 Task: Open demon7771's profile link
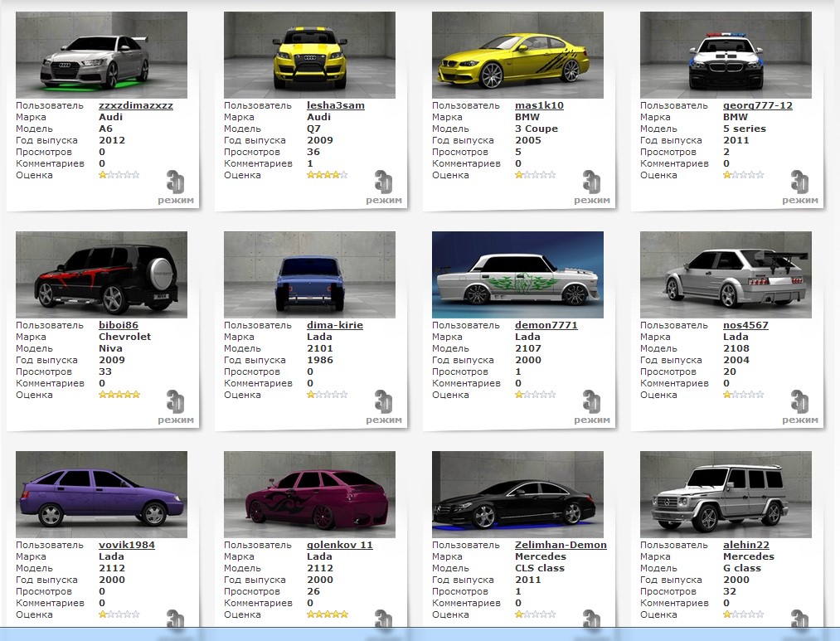(x=546, y=325)
